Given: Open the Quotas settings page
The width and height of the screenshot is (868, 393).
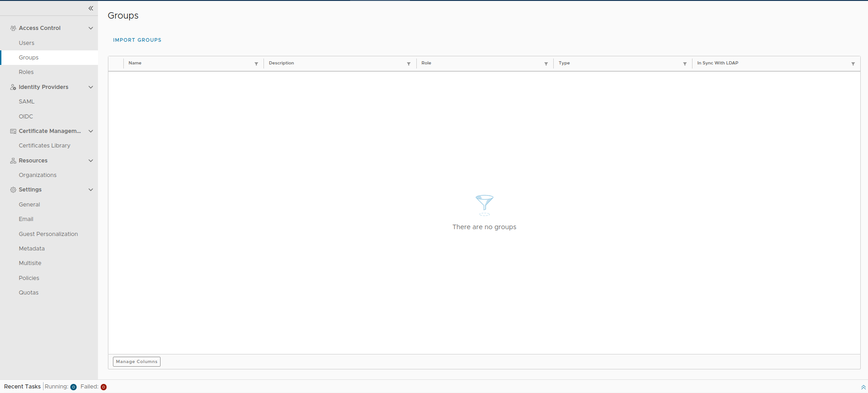Looking at the screenshot, I should pyautogui.click(x=29, y=293).
